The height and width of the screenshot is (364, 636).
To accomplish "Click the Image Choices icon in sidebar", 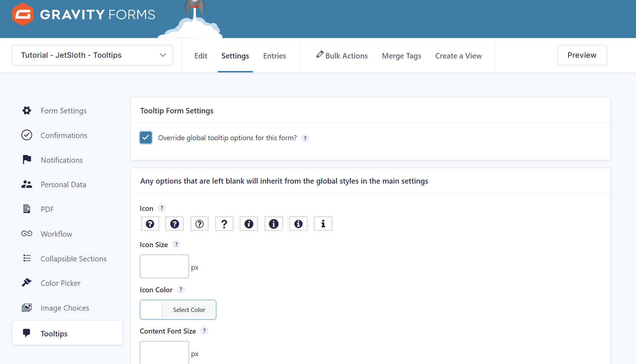I will (27, 307).
